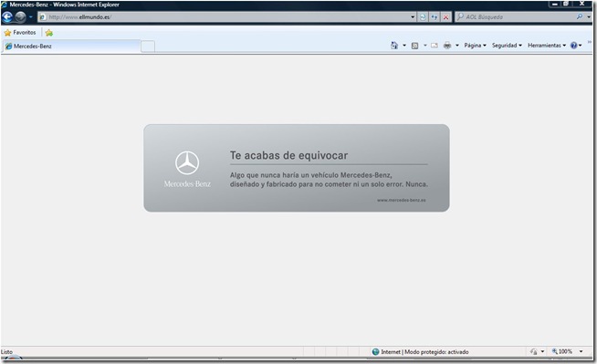Click the red Stop loading icon
This screenshot has height=364, width=597.
click(x=445, y=17)
